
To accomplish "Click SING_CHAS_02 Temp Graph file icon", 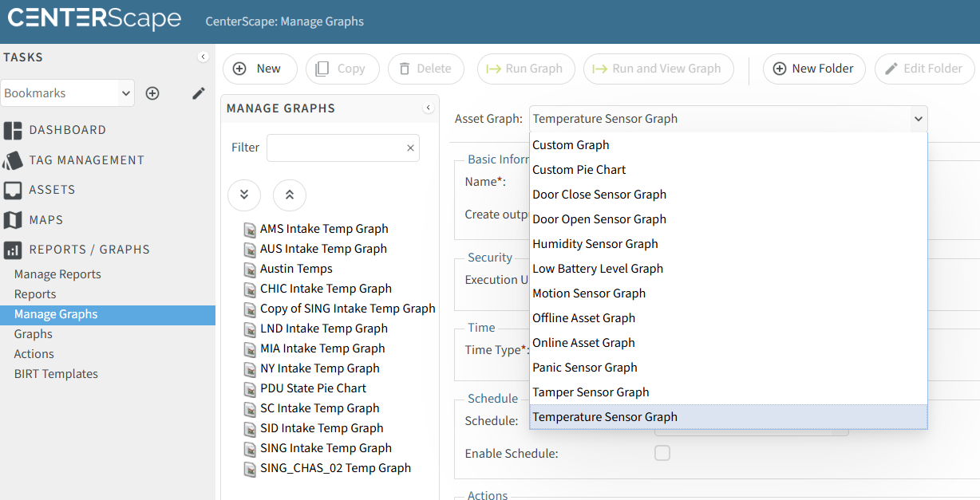I will [250, 469].
